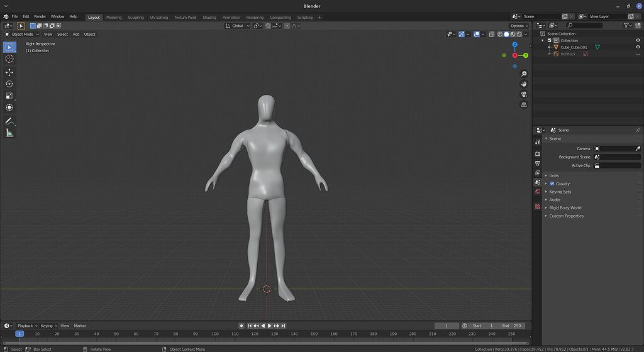The image size is (644, 352).
Task: Toggle X-Ray mode button
Action: point(492,35)
